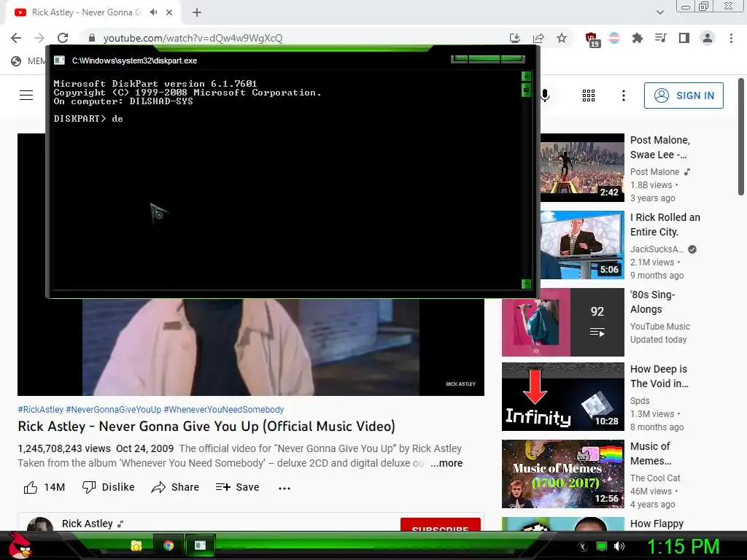Open the JackSucksA… channel name
Screen dimensions: 747x560
click(657, 249)
